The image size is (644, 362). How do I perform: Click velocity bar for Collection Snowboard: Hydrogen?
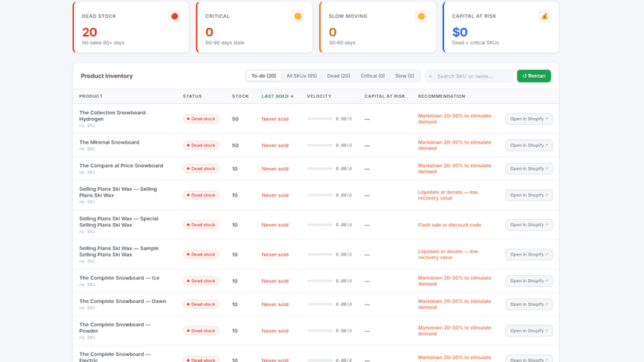(320, 119)
